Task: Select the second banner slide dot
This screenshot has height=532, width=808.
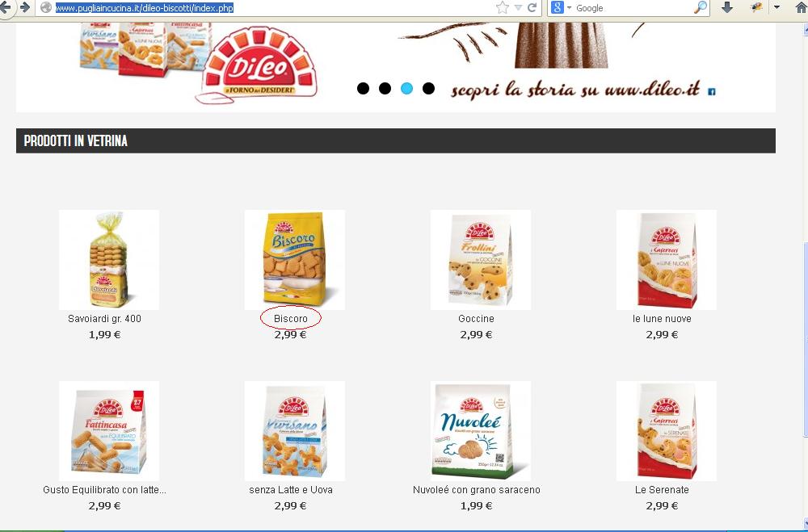Action: (385, 89)
